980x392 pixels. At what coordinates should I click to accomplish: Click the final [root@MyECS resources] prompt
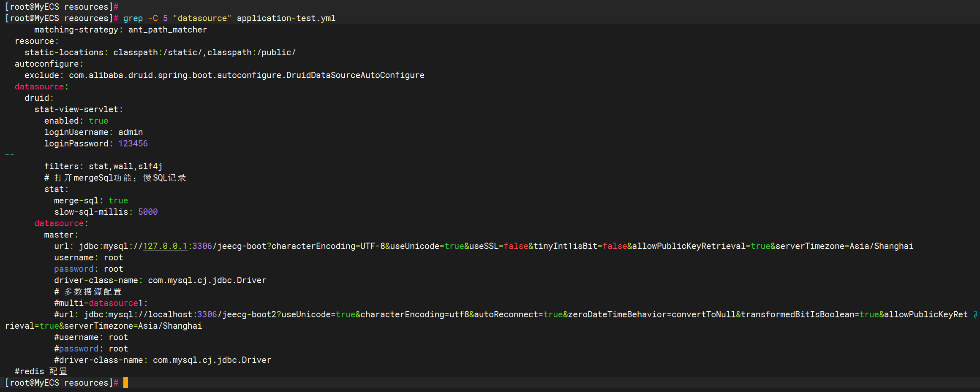[61, 383]
